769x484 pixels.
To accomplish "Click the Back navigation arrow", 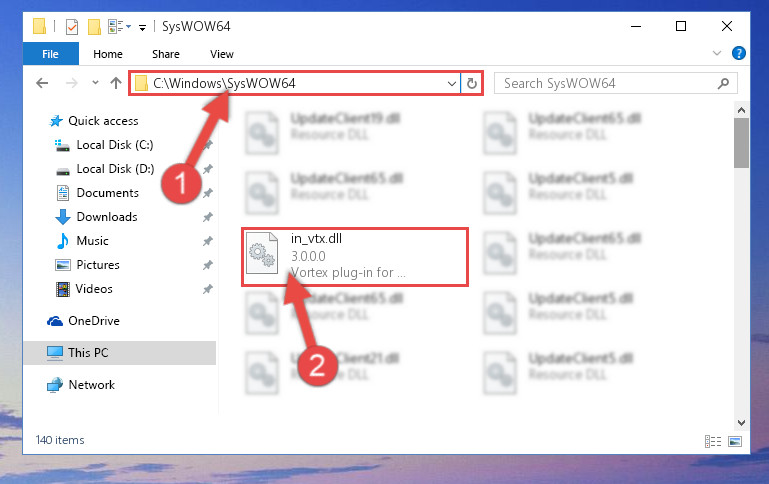I will coord(42,83).
